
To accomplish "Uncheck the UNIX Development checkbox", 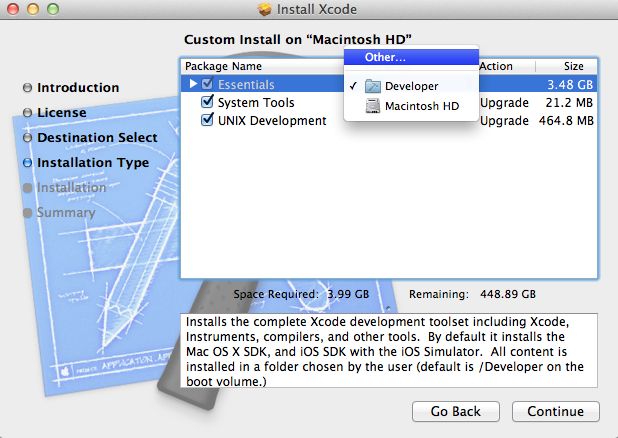I will click(x=207, y=119).
